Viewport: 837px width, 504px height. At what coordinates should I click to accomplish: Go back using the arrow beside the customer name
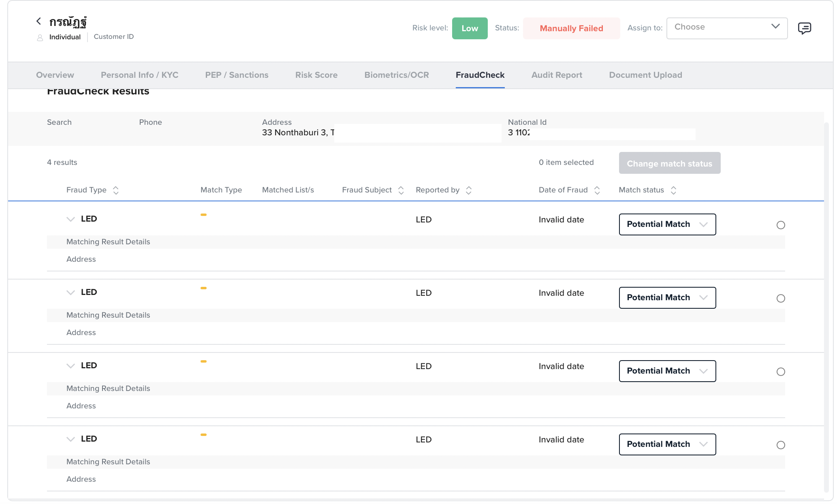(38, 21)
